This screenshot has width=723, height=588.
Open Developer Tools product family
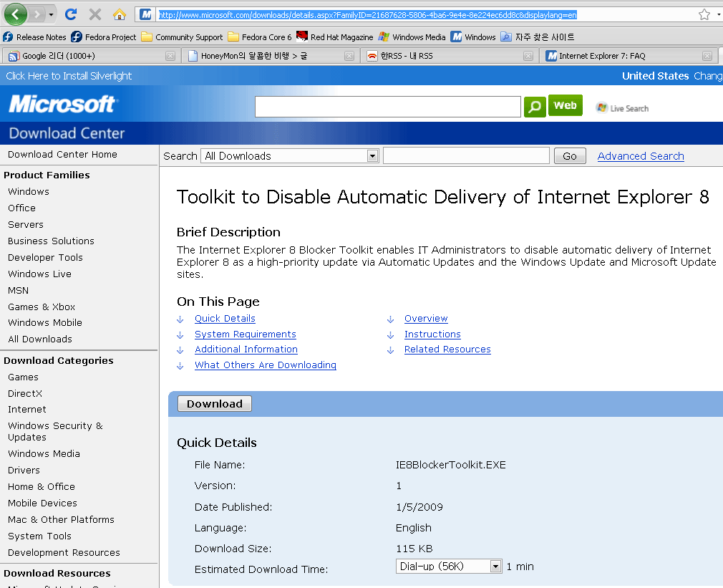coord(45,257)
